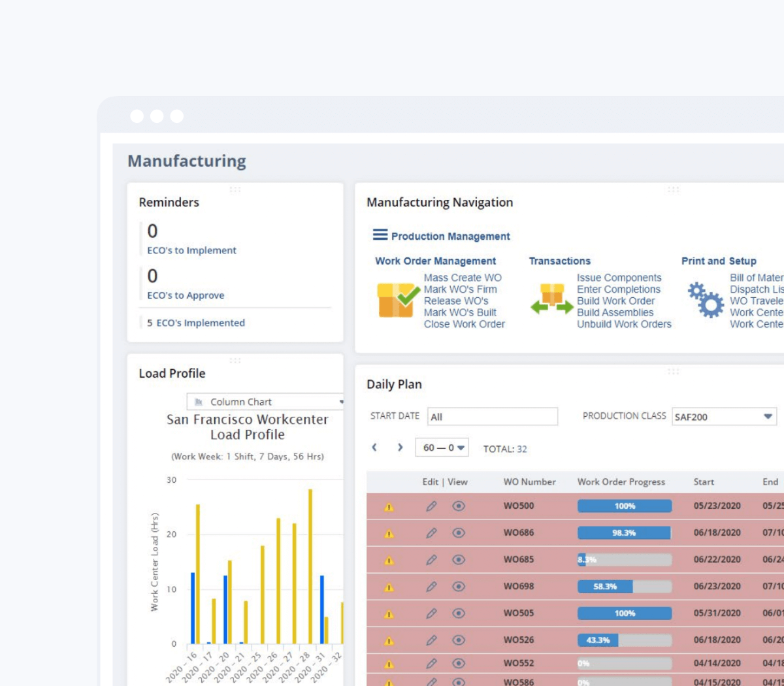Click the warning icon for WO685
This screenshot has height=686, width=784.
[x=389, y=561]
